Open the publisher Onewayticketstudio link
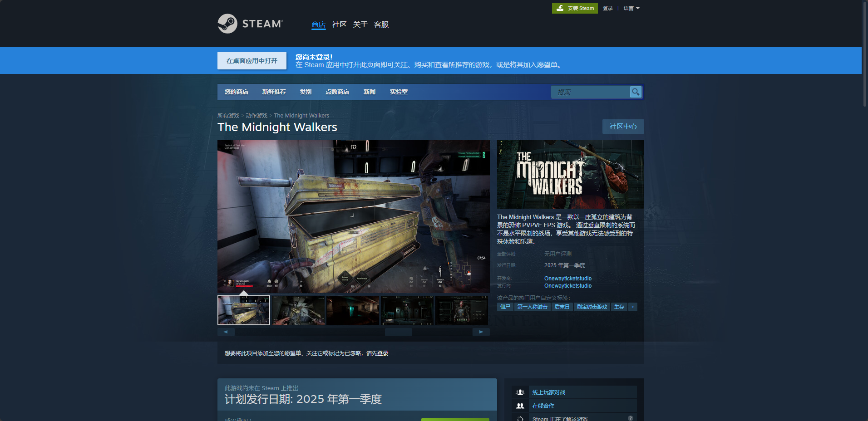The image size is (868, 421). point(568,286)
